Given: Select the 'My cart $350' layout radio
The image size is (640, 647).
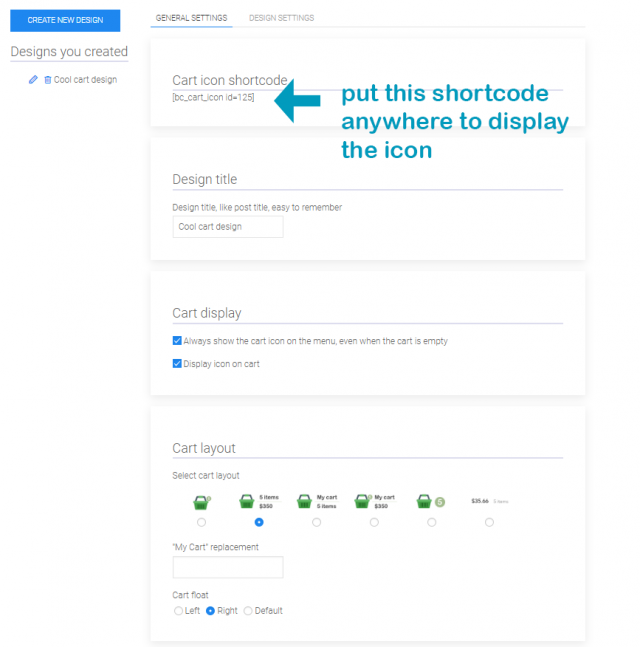Looking at the screenshot, I should 374,522.
